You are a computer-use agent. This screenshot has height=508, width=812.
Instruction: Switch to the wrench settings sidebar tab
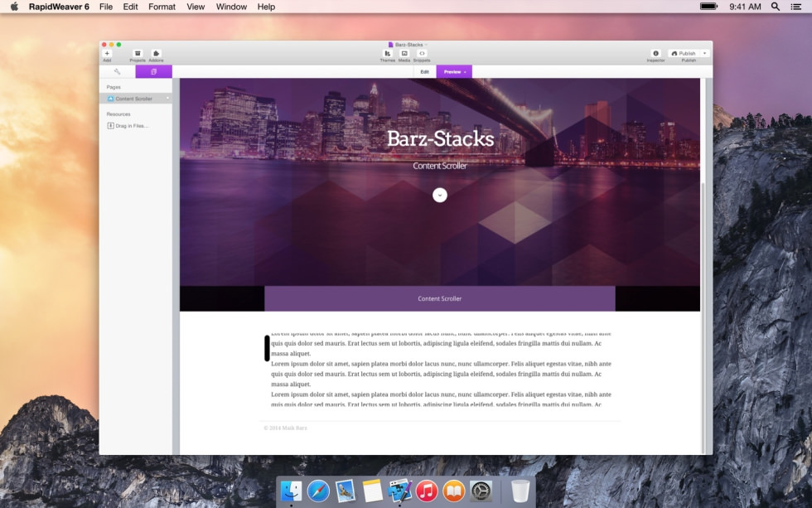point(118,71)
